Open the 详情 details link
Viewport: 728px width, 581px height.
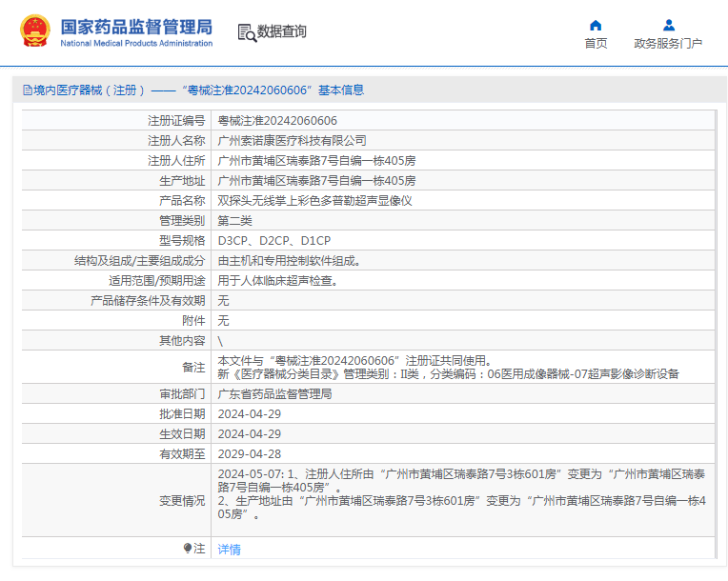[x=229, y=550]
